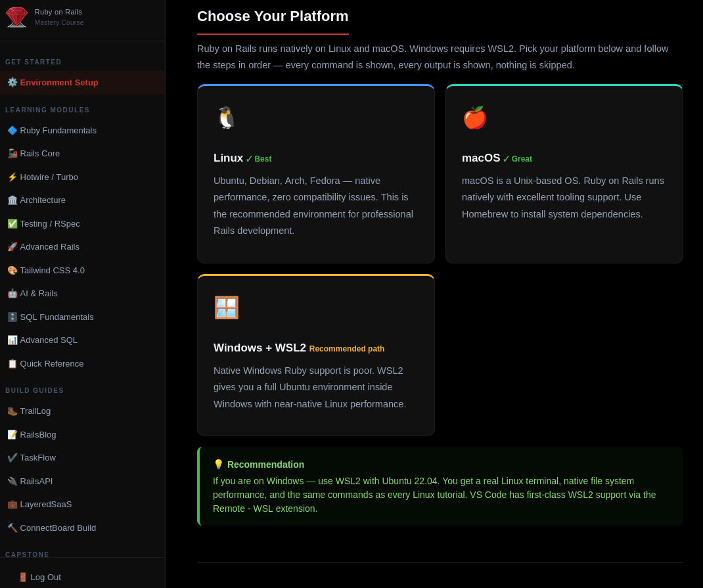
Task: Click the robot icon beside AI & Rails
Action: (x=12, y=294)
